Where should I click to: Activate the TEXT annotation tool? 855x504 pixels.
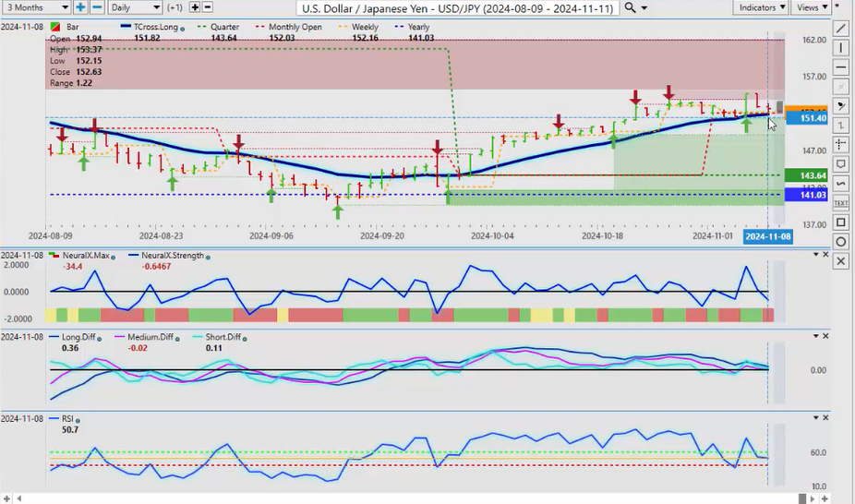click(x=841, y=202)
